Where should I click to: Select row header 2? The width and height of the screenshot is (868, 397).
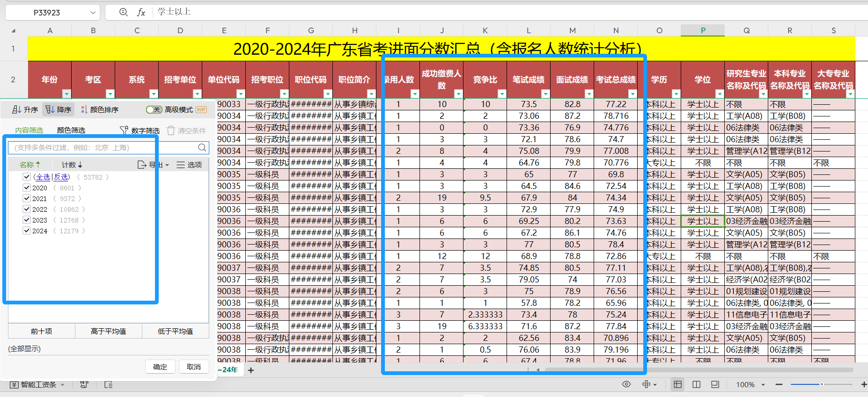[13, 79]
